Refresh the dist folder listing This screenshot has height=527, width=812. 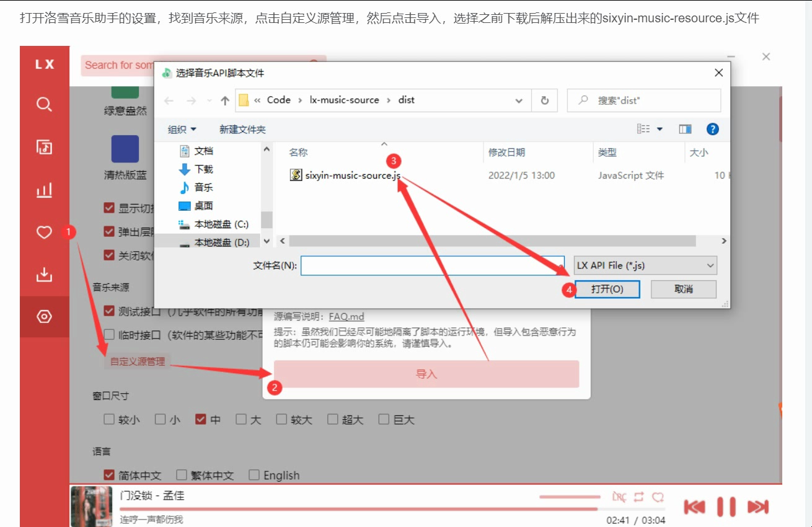click(545, 100)
